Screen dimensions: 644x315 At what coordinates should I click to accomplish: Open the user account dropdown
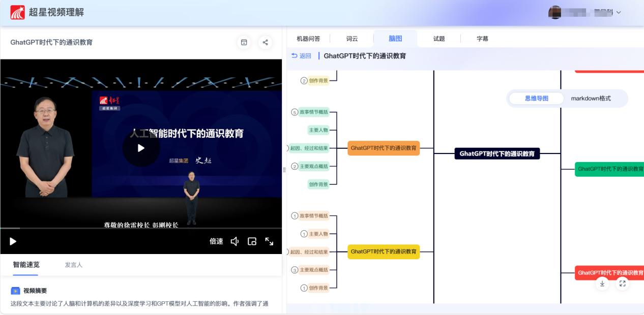(619, 13)
